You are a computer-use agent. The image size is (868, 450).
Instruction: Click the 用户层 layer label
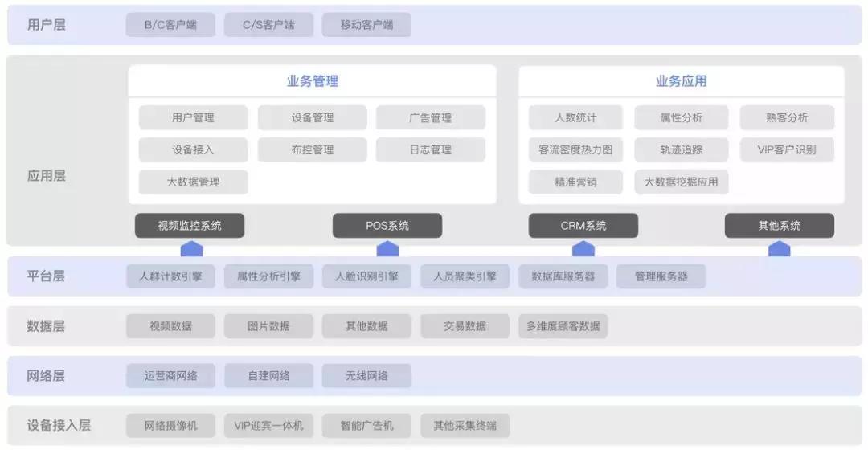46,25
